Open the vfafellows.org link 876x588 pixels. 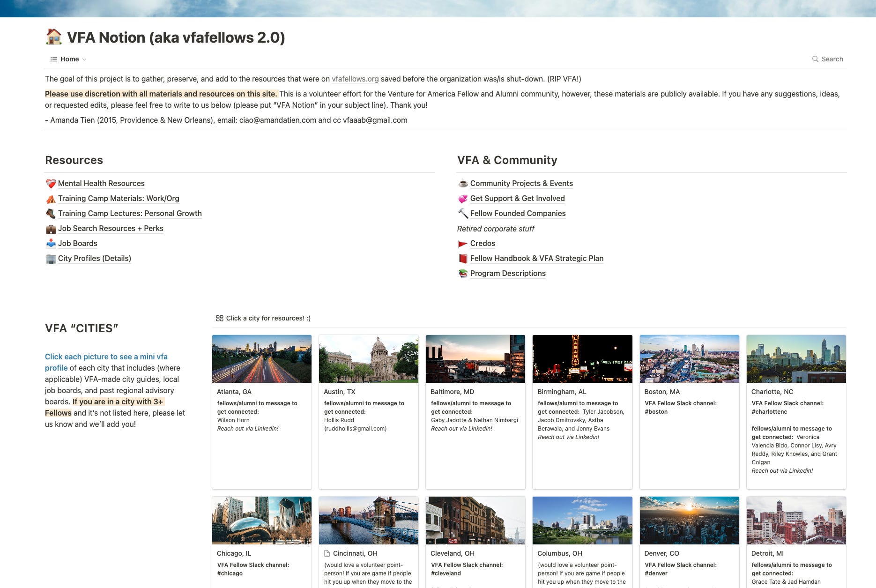[x=355, y=79]
